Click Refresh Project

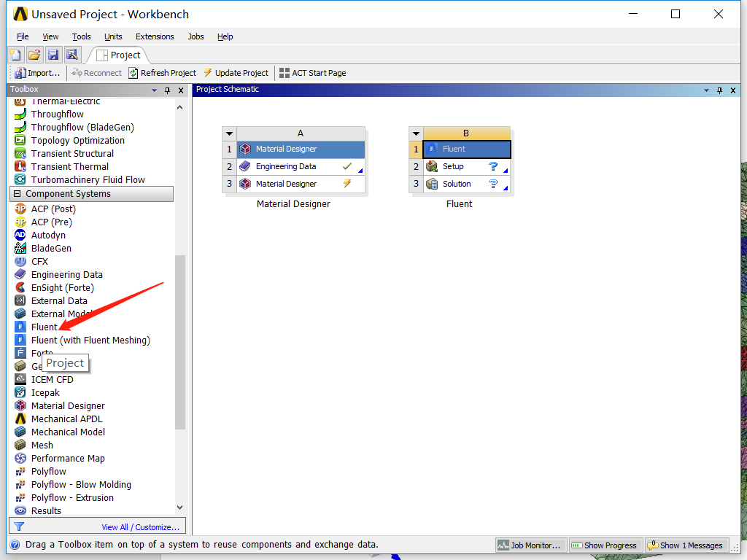pyautogui.click(x=163, y=73)
